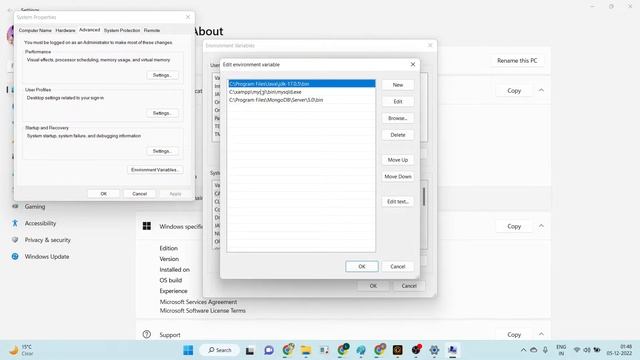Click Cancel in System Properties

click(x=140, y=194)
